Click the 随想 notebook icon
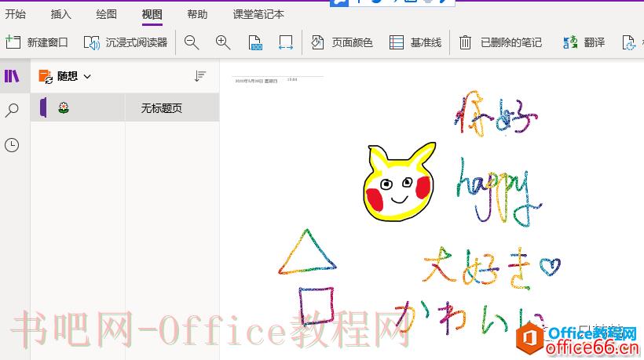This screenshot has height=360, width=644. tap(46, 76)
